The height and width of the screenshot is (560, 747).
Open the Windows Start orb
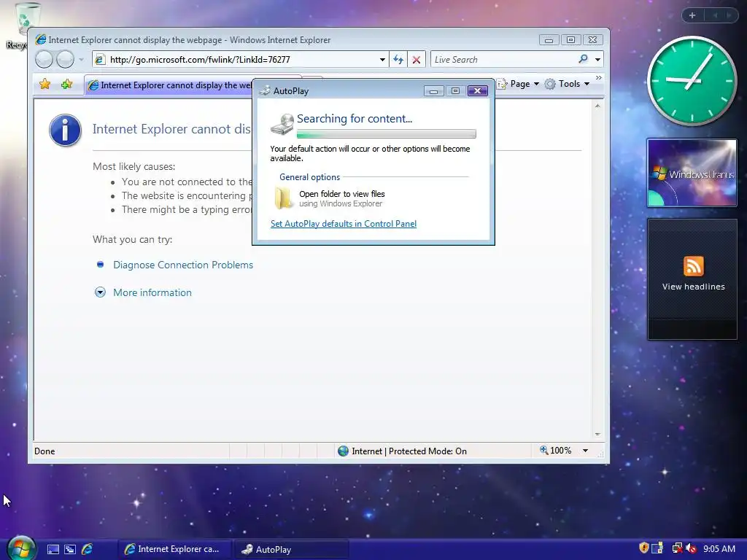pos(21,548)
